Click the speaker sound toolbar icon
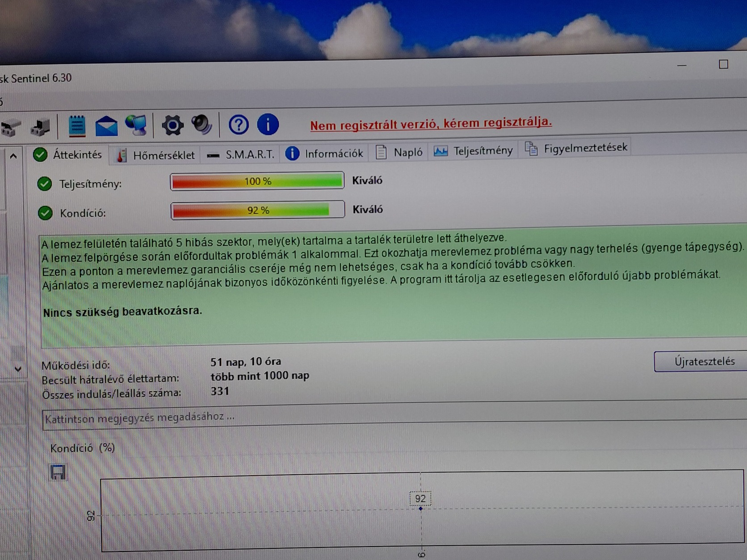The width and height of the screenshot is (747, 560). pos(201,125)
